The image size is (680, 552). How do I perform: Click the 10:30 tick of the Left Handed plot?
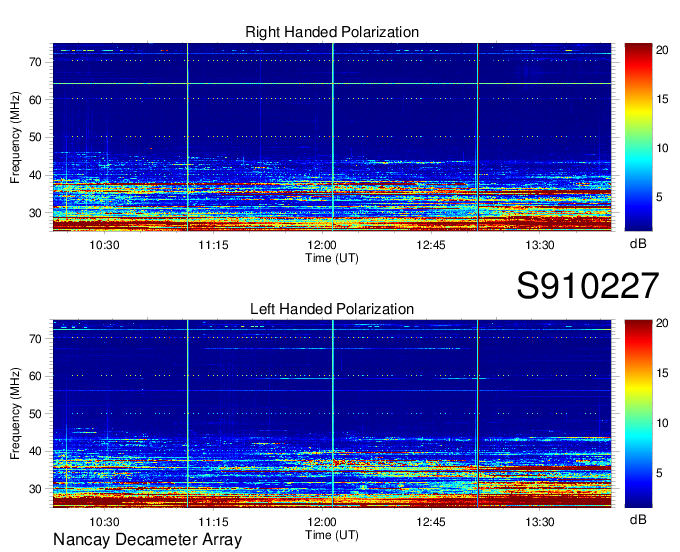104,522
